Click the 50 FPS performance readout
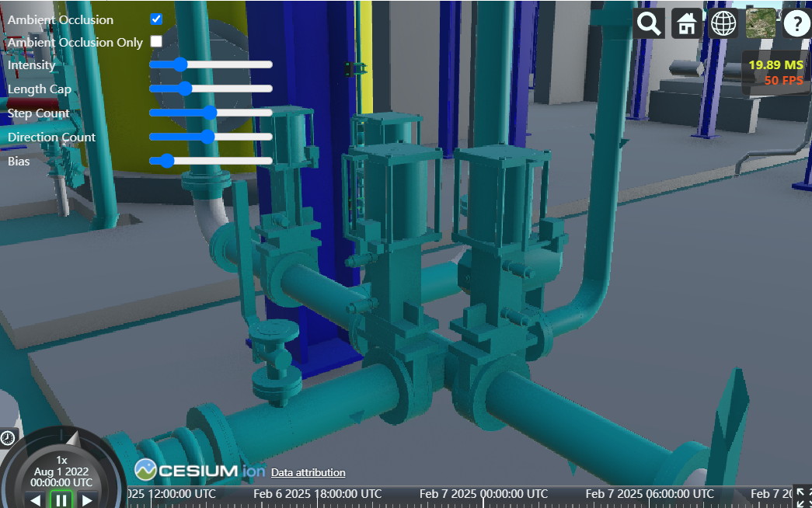 tap(783, 81)
